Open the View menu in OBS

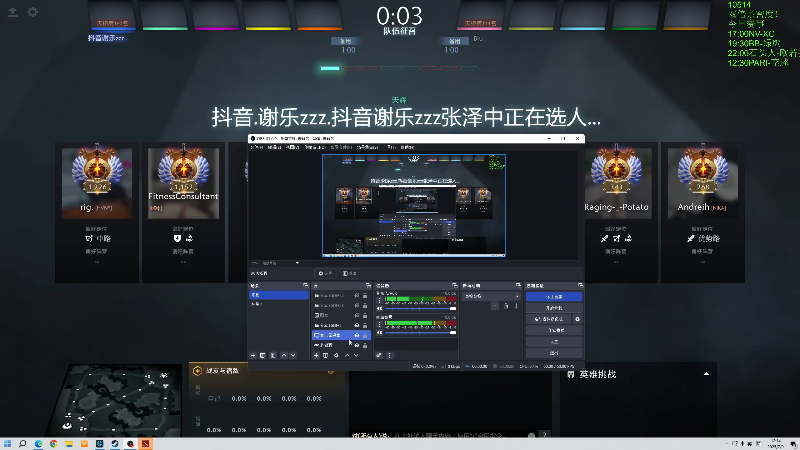pos(292,147)
